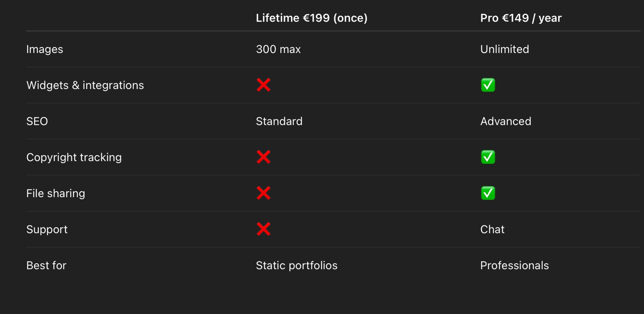Click red X for Copyright tracking
The height and width of the screenshot is (314, 644).
click(x=263, y=157)
